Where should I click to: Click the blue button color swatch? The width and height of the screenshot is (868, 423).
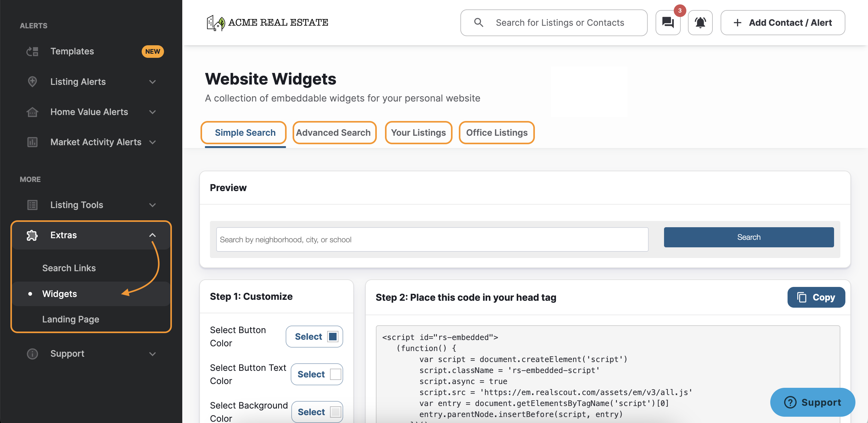click(332, 336)
